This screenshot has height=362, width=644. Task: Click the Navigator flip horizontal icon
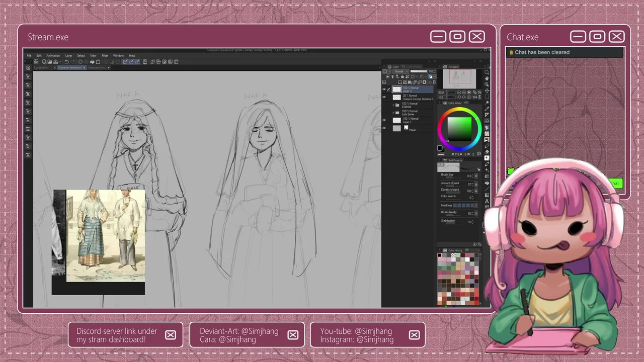point(474,97)
